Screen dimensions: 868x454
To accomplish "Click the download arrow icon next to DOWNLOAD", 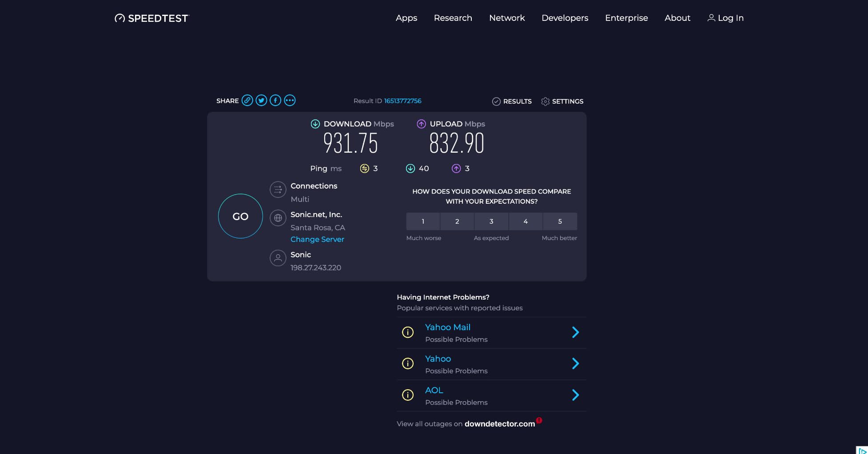I will coord(315,124).
